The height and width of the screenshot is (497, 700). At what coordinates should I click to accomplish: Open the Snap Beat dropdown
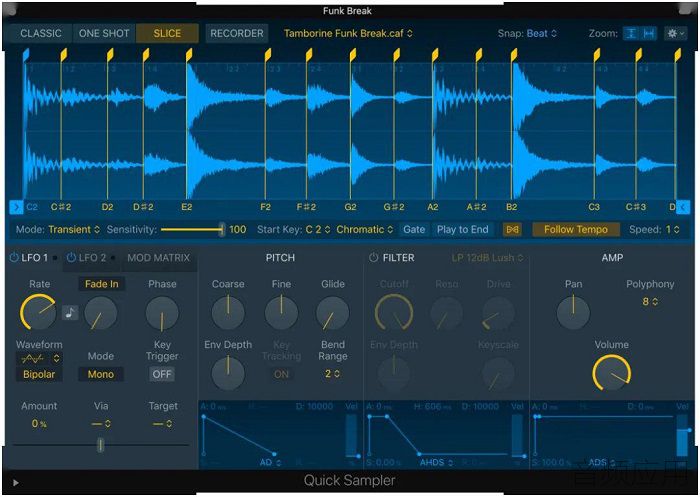pos(542,33)
